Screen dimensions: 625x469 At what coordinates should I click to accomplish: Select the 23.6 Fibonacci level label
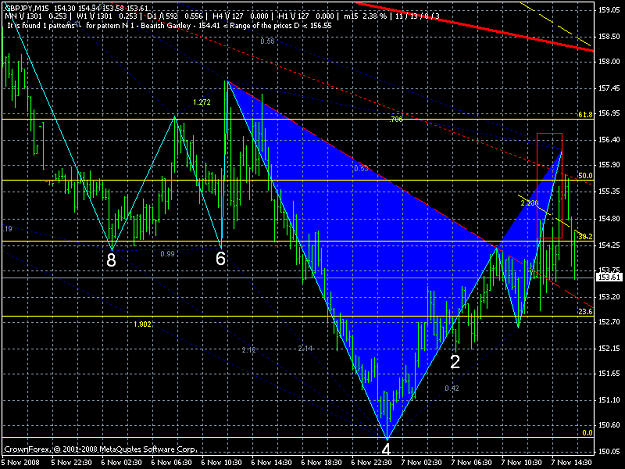585,312
